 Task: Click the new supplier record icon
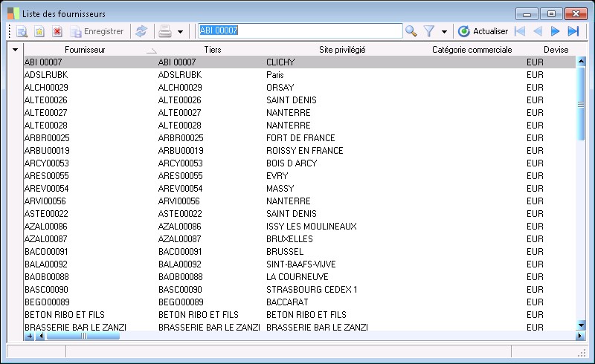click(39, 31)
